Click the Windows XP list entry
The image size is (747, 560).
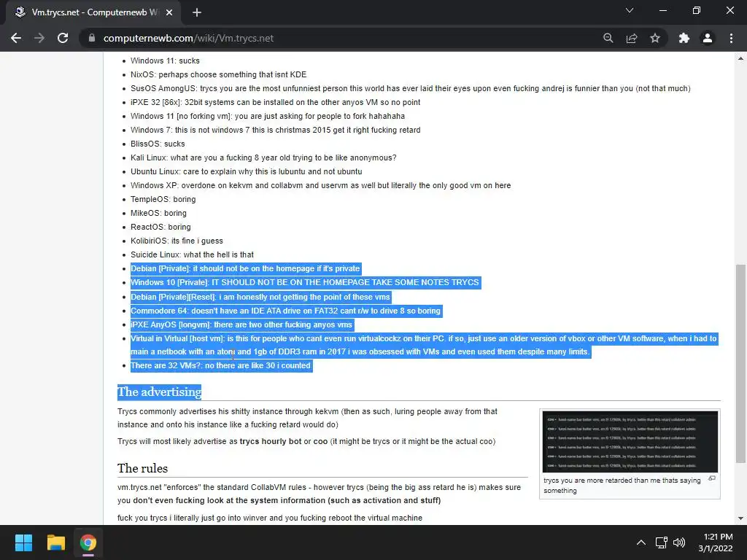pyautogui.click(x=321, y=184)
